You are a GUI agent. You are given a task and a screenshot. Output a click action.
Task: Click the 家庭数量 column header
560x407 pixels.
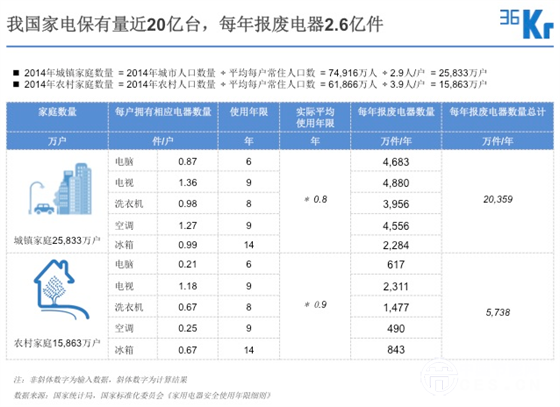click(57, 112)
